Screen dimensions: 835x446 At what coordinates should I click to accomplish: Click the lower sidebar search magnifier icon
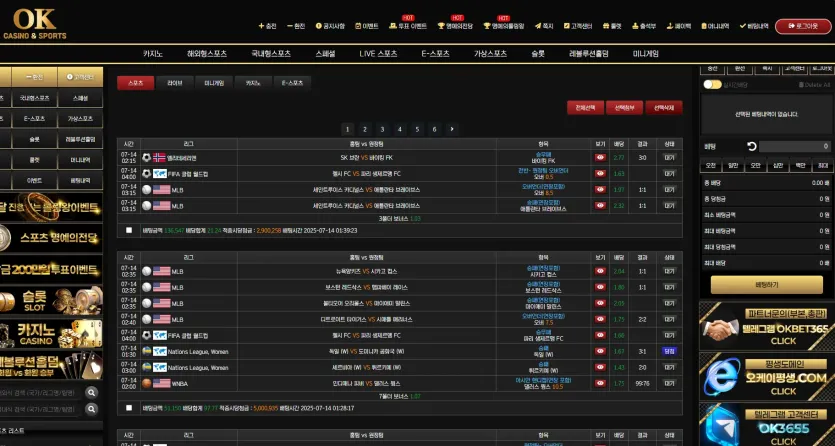click(92, 409)
